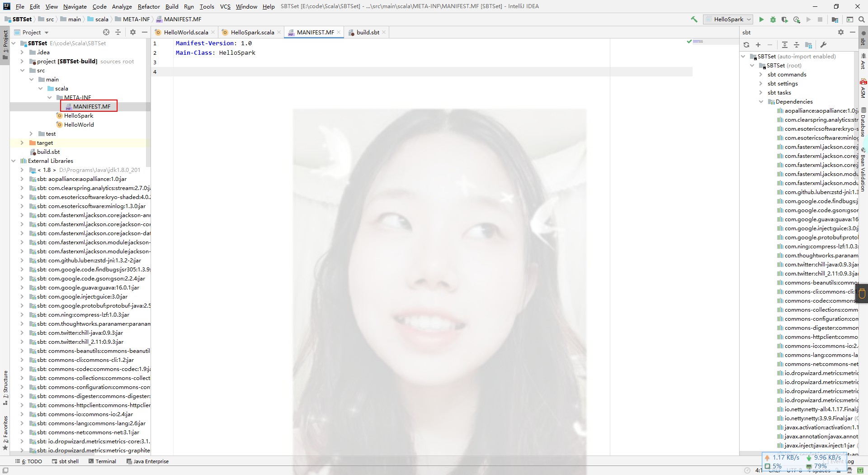Expand all nodes in sbt panel
This screenshot has height=475, width=868.
tap(784, 45)
